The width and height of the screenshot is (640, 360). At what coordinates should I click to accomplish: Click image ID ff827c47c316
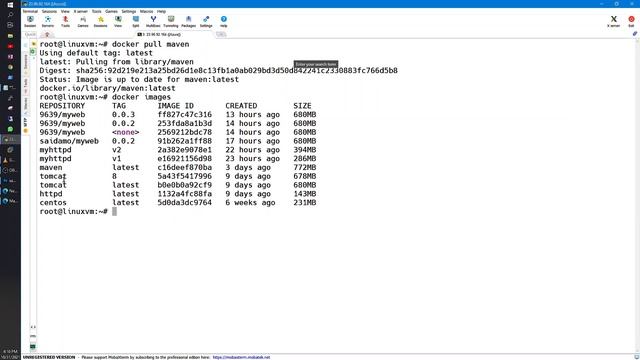click(x=184, y=115)
